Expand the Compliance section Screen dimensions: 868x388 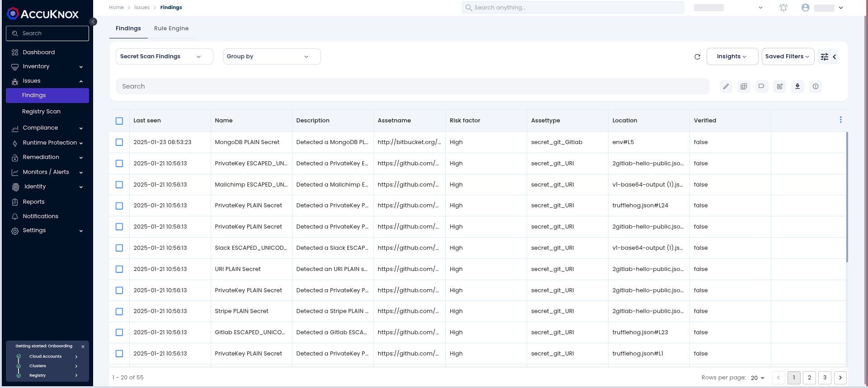[x=47, y=128]
